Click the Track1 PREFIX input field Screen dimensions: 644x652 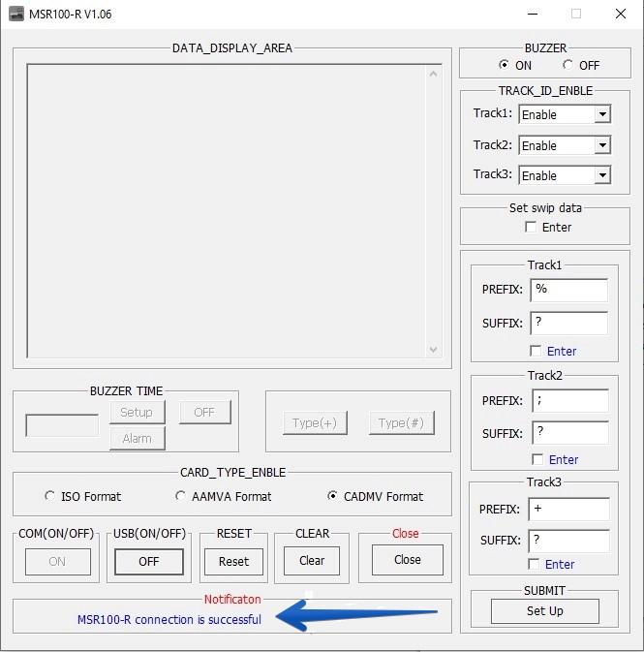568,290
